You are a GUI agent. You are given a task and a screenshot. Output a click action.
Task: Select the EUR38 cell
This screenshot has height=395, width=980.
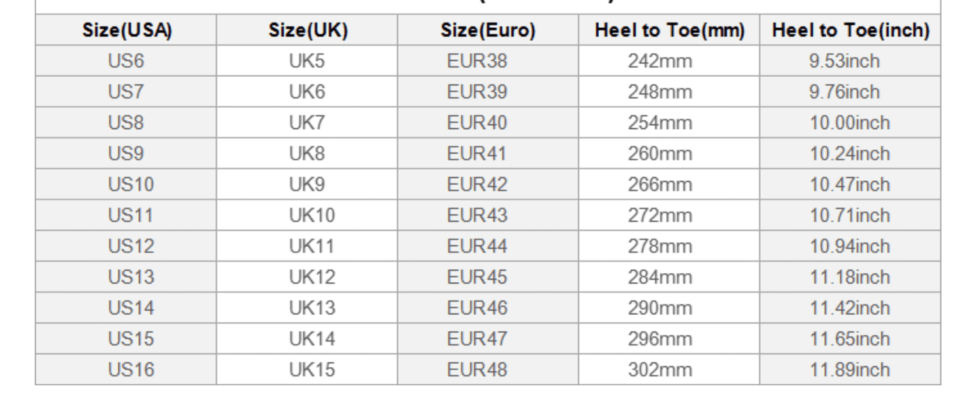(477, 61)
